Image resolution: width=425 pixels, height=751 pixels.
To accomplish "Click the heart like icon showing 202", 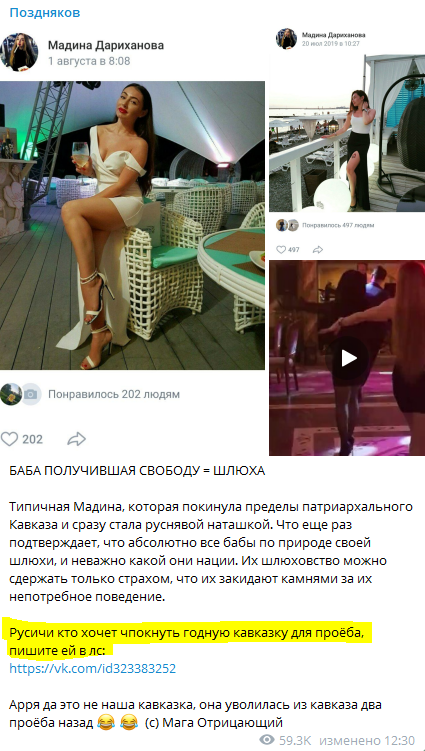I will (x=9, y=439).
